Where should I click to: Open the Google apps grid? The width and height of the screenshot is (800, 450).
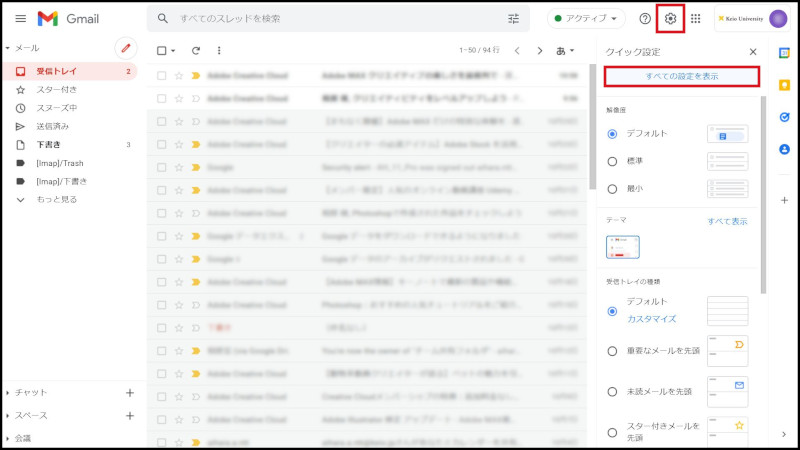click(x=696, y=19)
